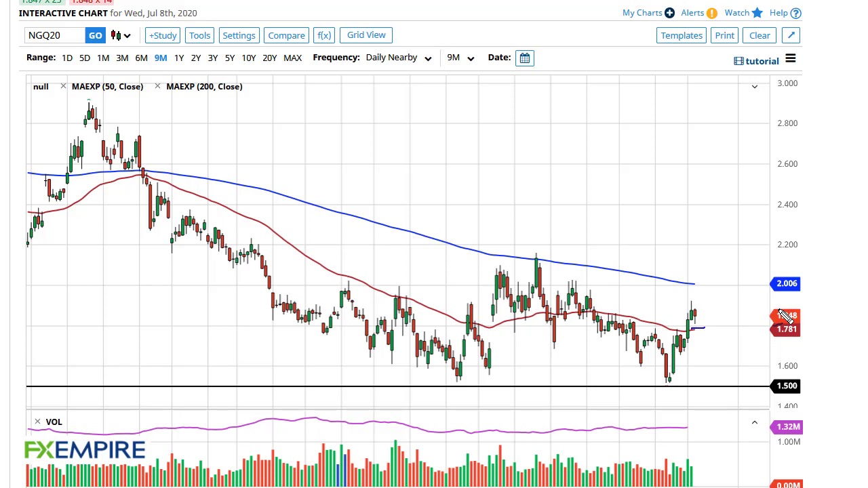Click the 1.500 horizontal line label
This screenshot has height=488, width=868.
pos(785,386)
